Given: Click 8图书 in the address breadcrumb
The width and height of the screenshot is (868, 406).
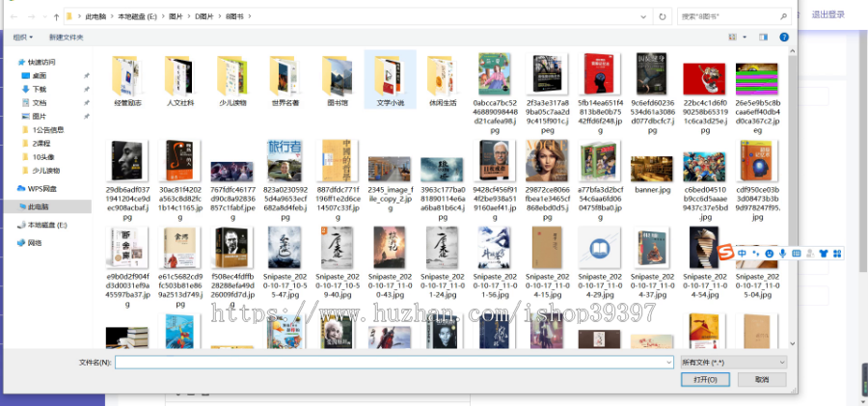Looking at the screenshot, I should (233, 16).
